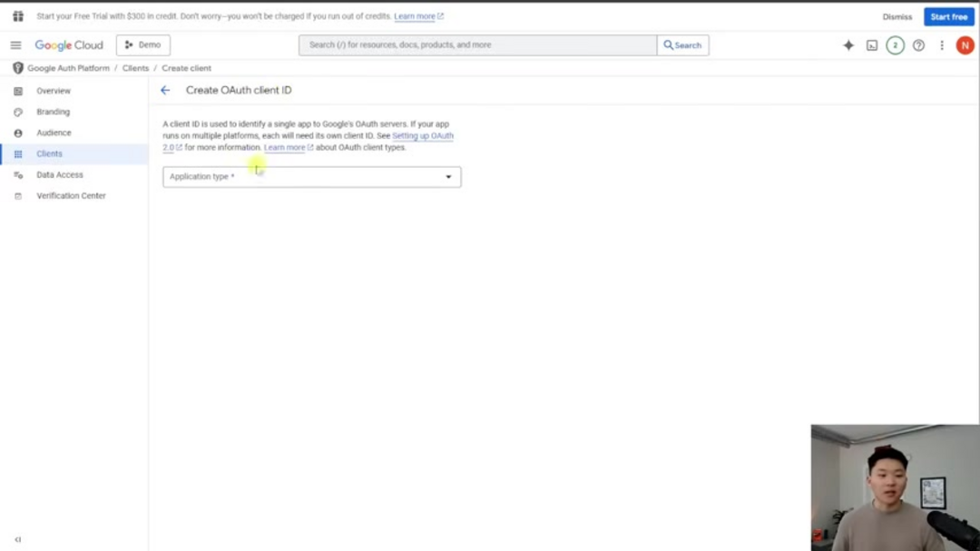Open the three-dot more options menu
The height and width of the screenshot is (551, 980).
(942, 45)
